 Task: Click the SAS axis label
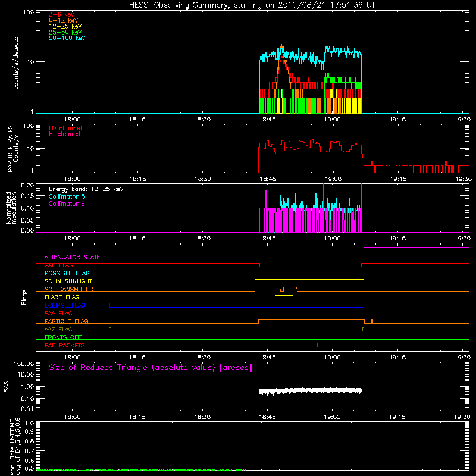tap(6, 387)
